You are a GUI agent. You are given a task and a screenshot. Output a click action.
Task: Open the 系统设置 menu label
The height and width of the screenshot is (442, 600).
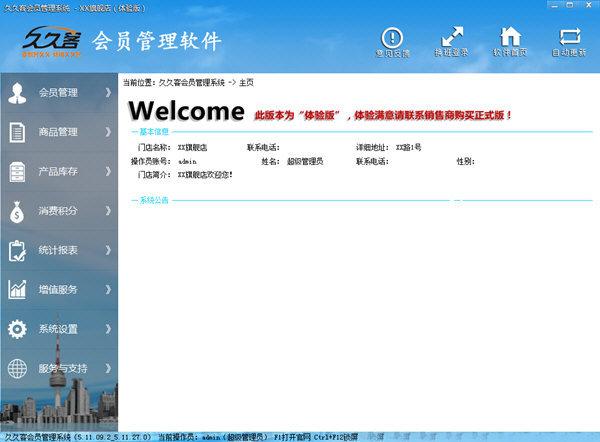click(x=58, y=329)
